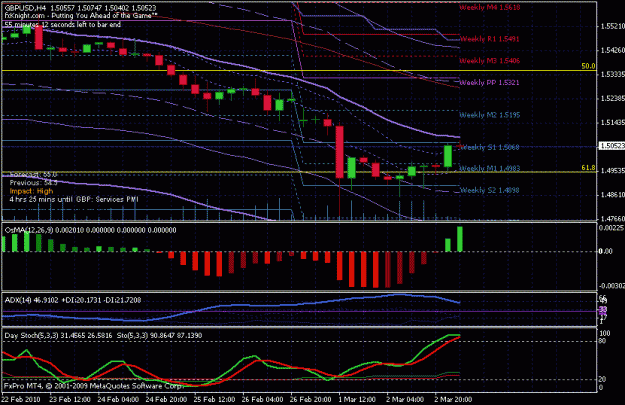Click the Weekly M1 1.4983 label
This screenshot has height=405, width=625.
(x=489, y=169)
